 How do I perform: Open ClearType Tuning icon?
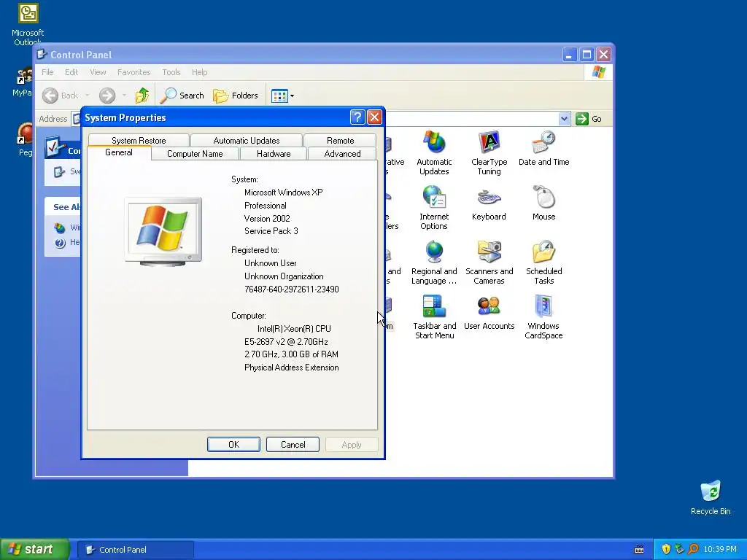(489, 152)
